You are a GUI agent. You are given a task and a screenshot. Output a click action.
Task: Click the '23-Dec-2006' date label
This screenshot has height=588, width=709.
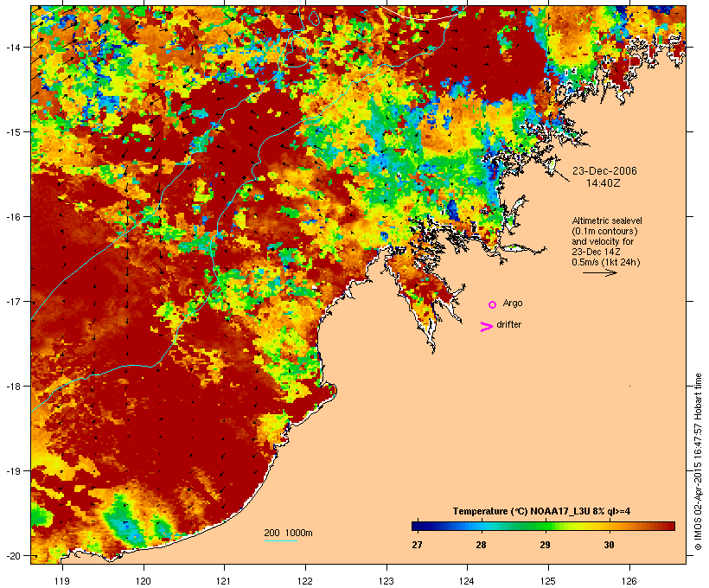coord(604,171)
